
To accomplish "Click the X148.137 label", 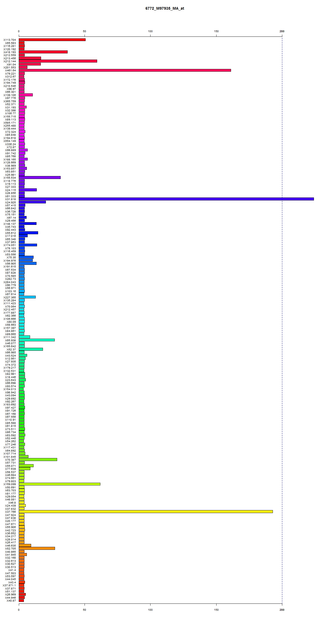I will pos(10,224).
